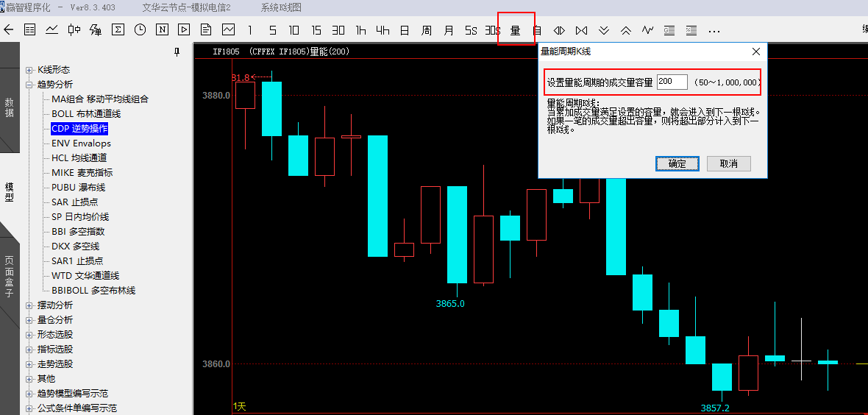Expand the 走势选股 tree node
The width and height of the screenshot is (868, 415).
[x=29, y=364]
